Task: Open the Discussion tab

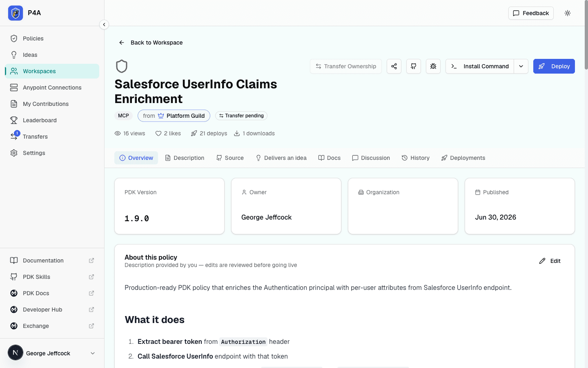Action: (x=371, y=158)
